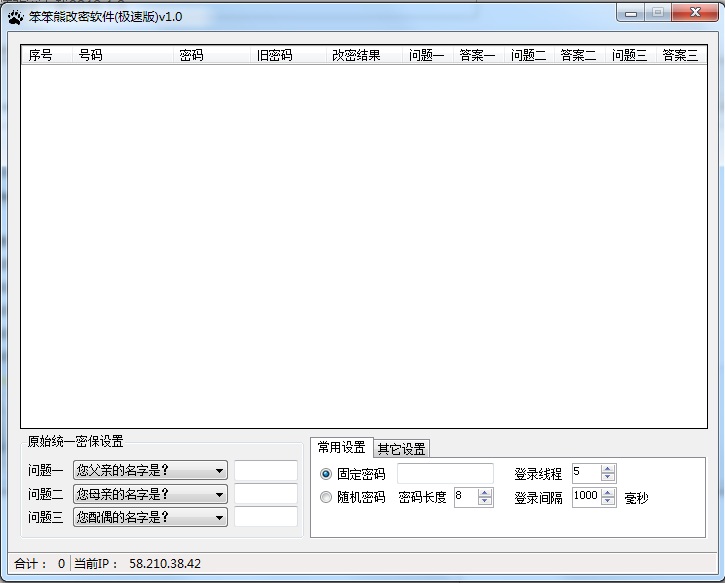Sort by the 改密结果 column header
This screenshot has width=725, height=583.
[x=356, y=55]
